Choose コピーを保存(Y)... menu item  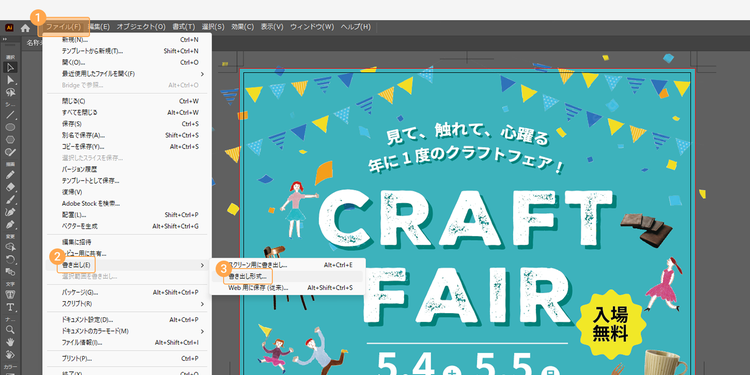(127, 146)
